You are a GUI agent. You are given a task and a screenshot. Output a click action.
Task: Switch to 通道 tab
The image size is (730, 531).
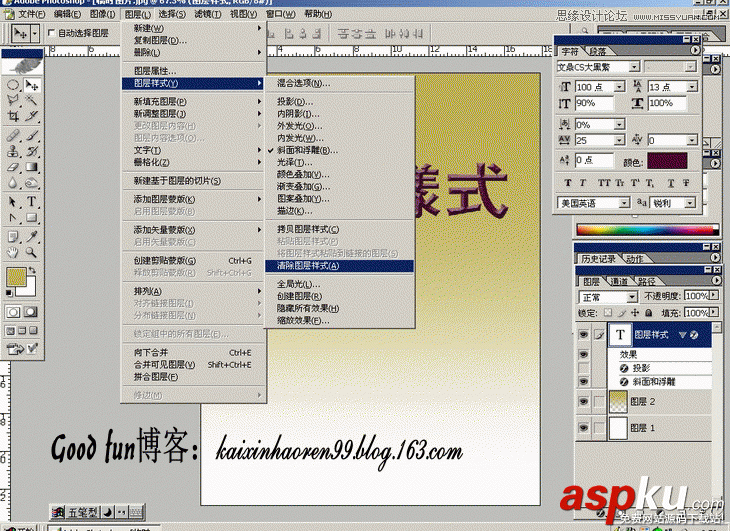click(619, 281)
